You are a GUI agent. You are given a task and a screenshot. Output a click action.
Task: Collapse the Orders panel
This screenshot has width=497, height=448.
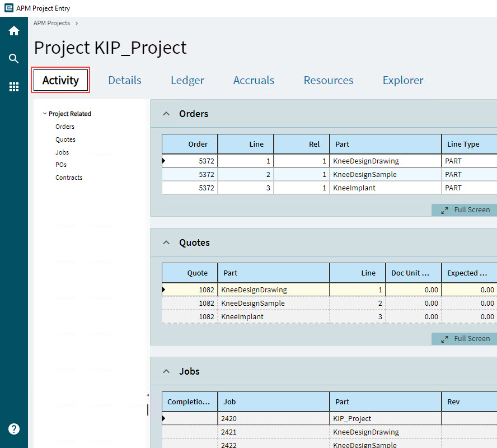pyautogui.click(x=166, y=114)
